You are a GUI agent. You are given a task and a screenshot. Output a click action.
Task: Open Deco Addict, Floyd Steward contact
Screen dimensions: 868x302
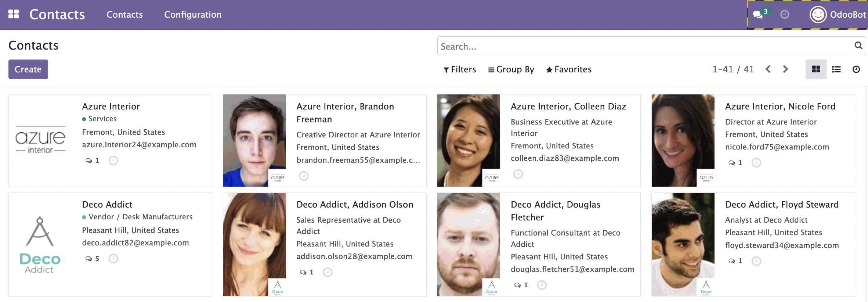coord(782,205)
